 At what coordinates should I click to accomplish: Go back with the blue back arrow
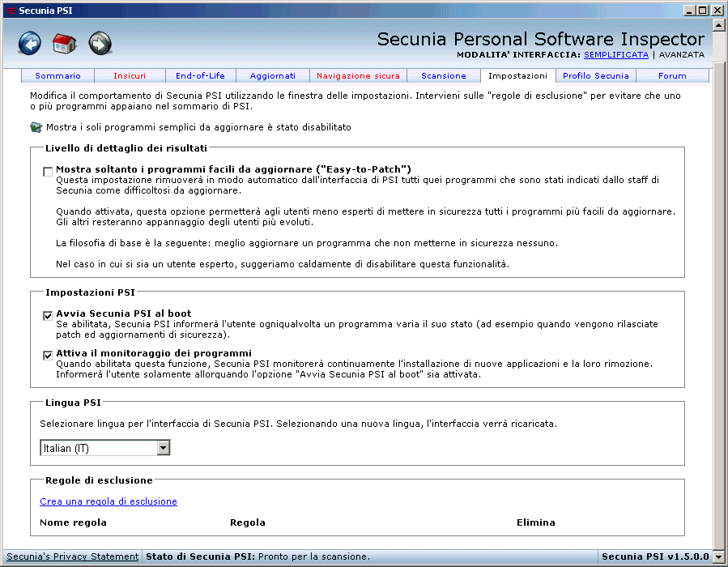coord(29,43)
